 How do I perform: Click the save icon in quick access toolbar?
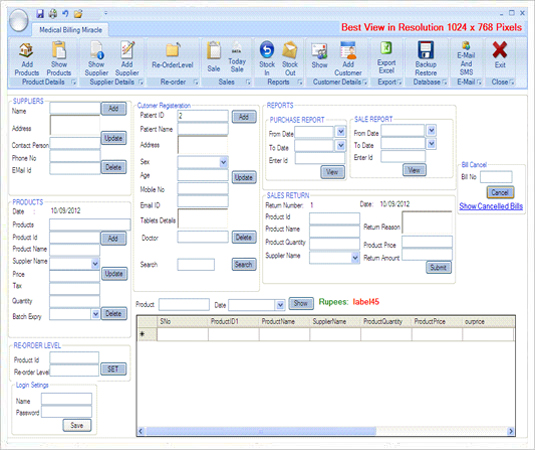pos(40,14)
